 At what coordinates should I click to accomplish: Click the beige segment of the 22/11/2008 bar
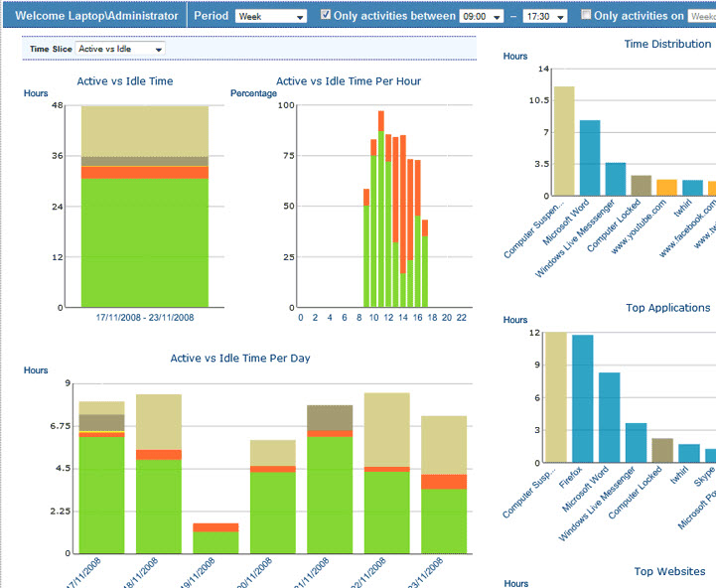386,430
